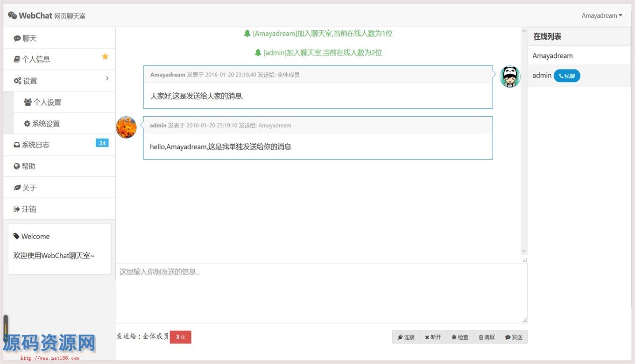Click the tag icon beside Welcome
This screenshot has height=364, width=635.
16,236
